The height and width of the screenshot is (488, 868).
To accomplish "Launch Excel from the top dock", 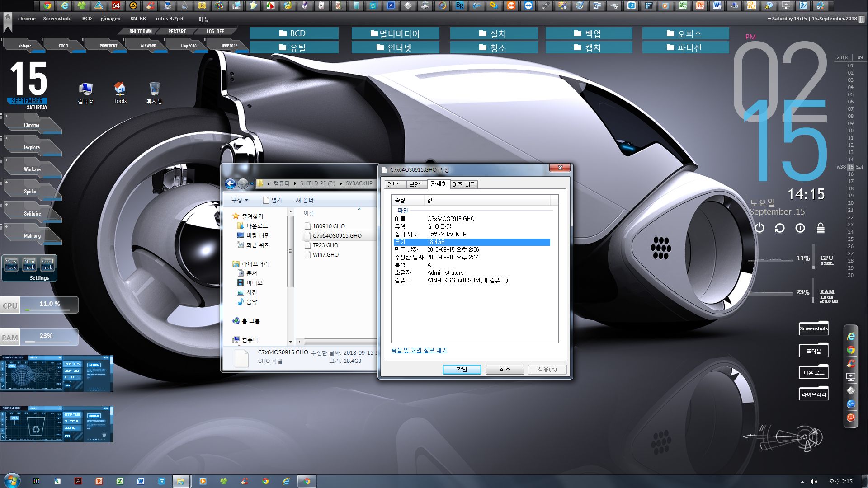I will point(683,5).
